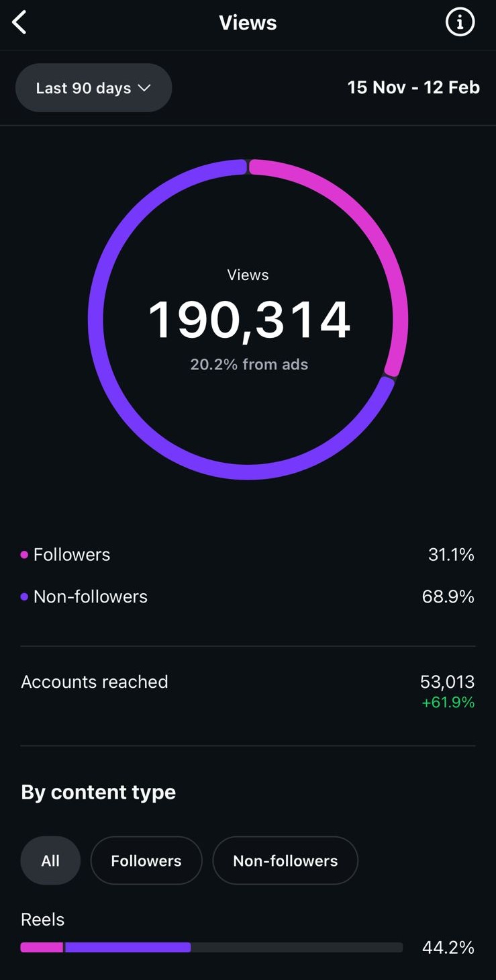The width and height of the screenshot is (496, 980).
Task: Tap the 68.9% non-followers percentage
Action: [448, 596]
